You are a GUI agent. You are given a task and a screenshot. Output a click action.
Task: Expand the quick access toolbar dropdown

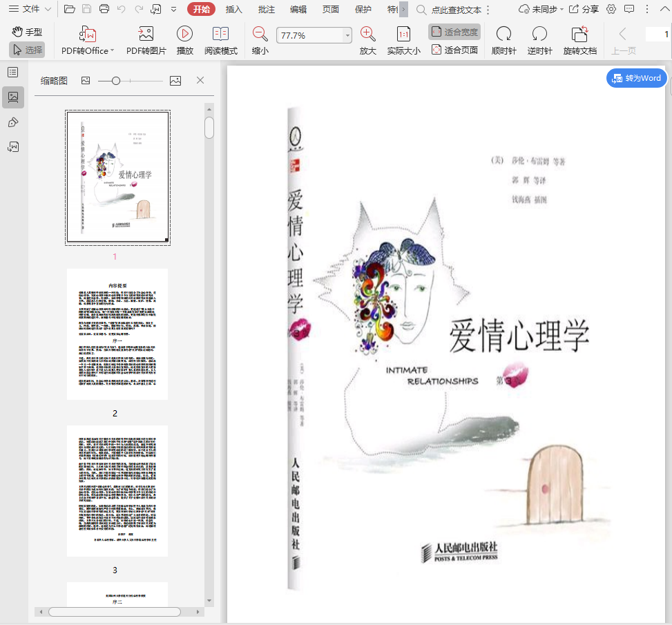pos(173,9)
